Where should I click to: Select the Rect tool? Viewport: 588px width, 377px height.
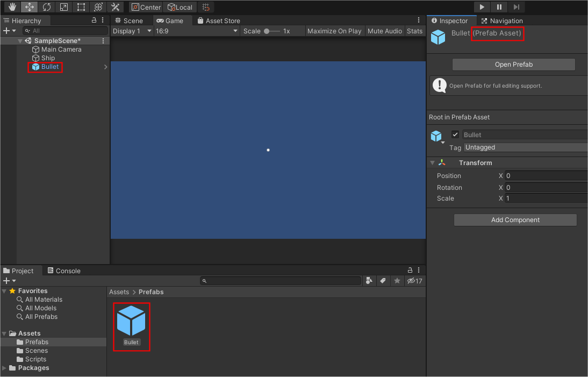(x=81, y=7)
